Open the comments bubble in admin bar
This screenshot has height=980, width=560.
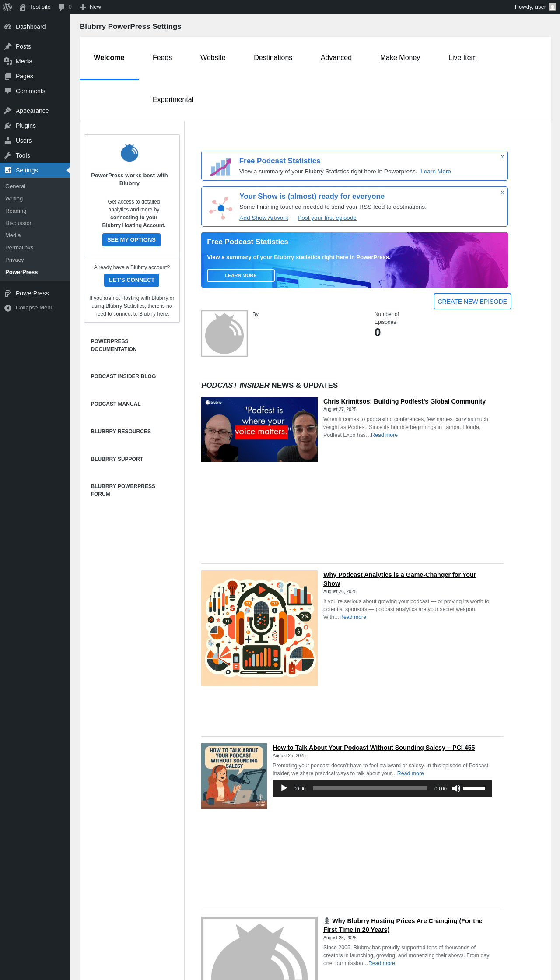[x=61, y=7]
